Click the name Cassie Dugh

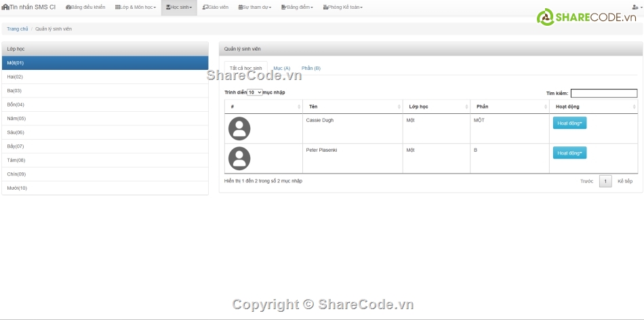coord(320,121)
